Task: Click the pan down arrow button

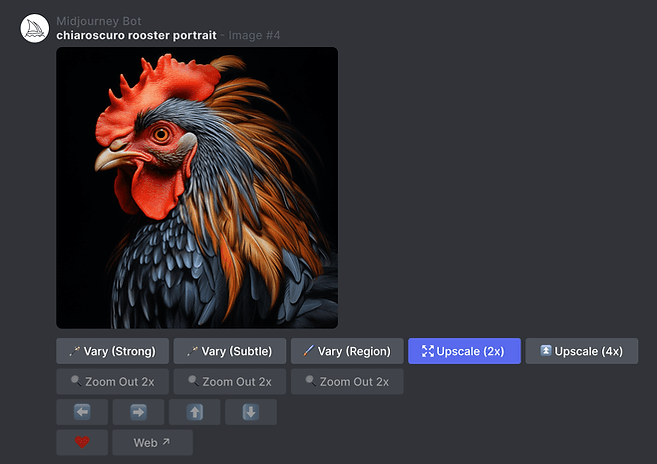Action: pos(251,412)
